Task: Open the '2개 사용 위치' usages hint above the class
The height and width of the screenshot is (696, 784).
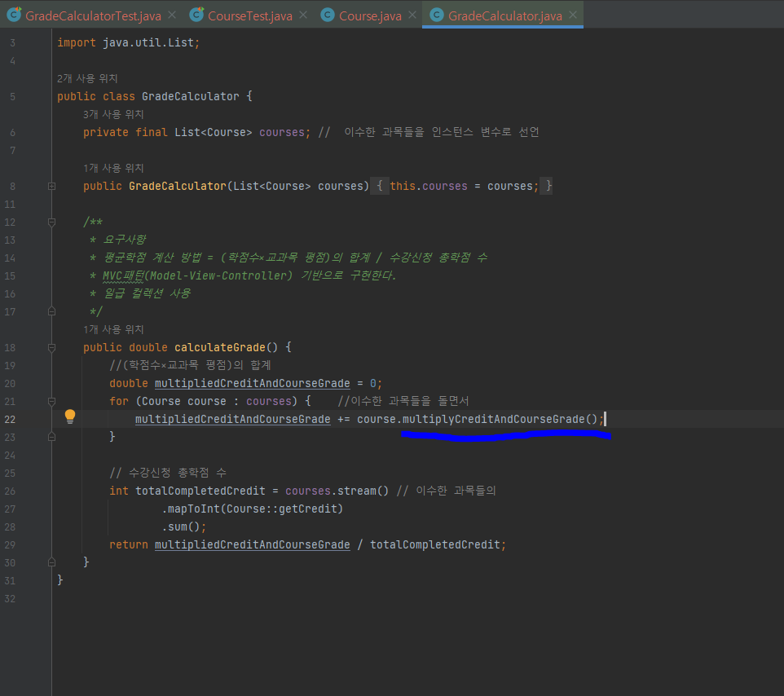Action: click(87, 78)
